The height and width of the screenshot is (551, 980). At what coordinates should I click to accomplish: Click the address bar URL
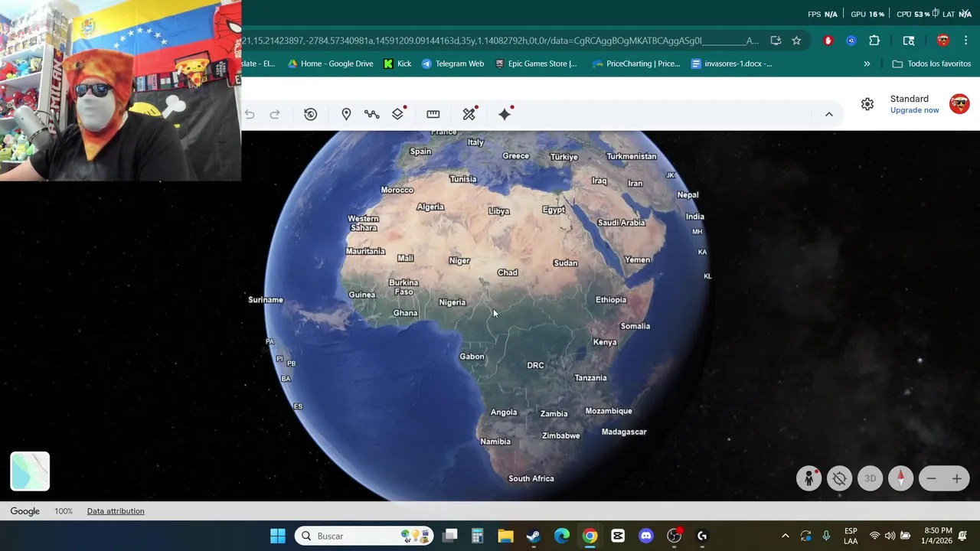[x=500, y=41]
